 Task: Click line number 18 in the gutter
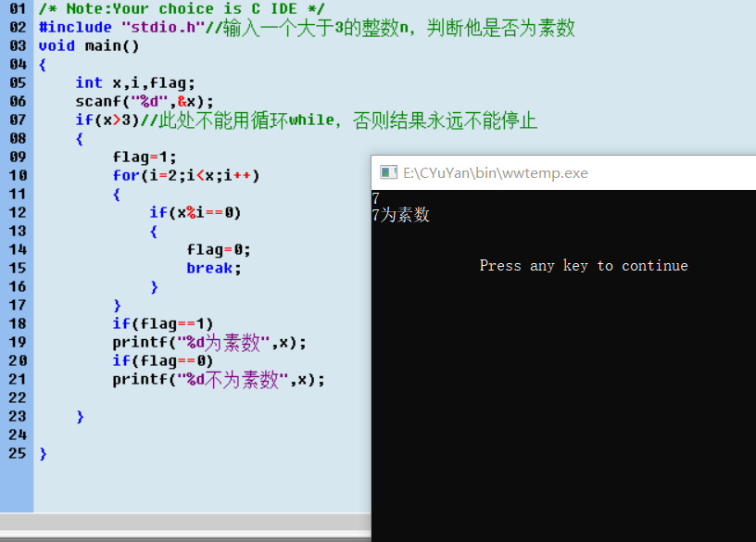click(x=18, y=323)
